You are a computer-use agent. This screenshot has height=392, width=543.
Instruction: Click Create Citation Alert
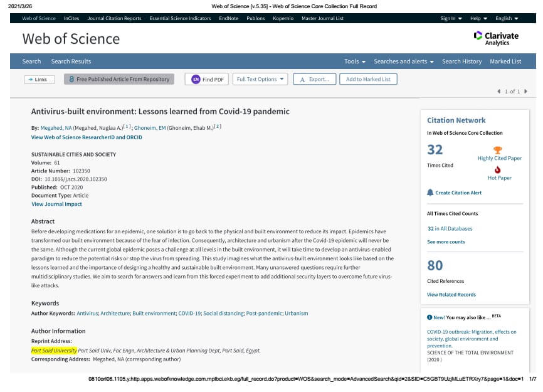[458, 193]
